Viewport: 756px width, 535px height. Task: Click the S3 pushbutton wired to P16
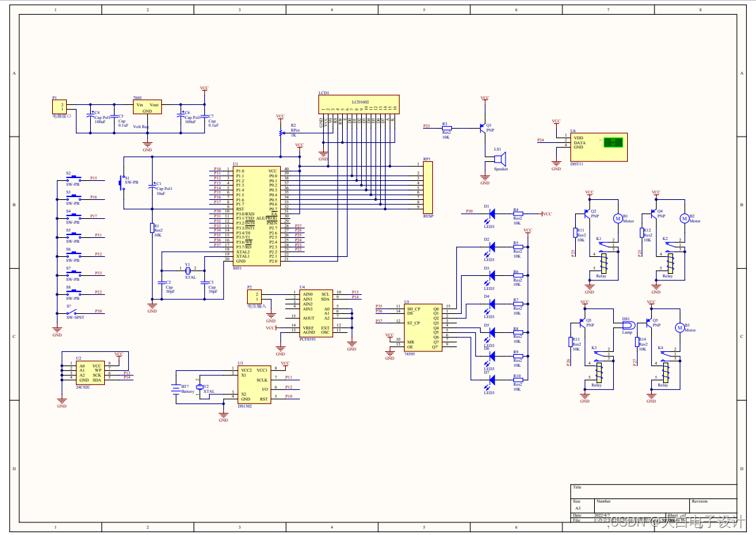click(73, 197)
